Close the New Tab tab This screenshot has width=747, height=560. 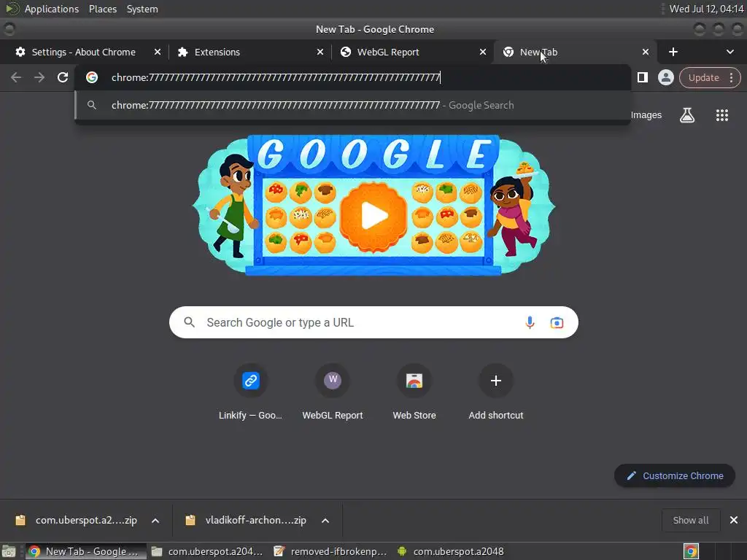coord(646,52)
